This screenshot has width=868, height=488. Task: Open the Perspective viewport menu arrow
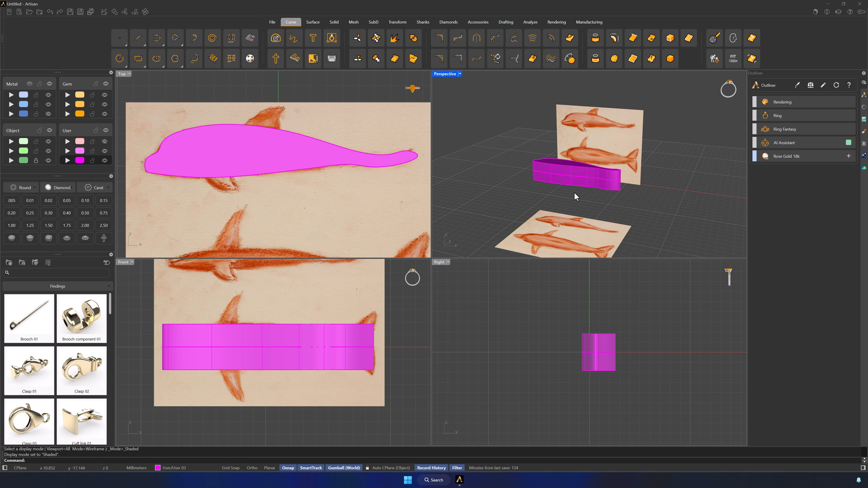[460, 74]
